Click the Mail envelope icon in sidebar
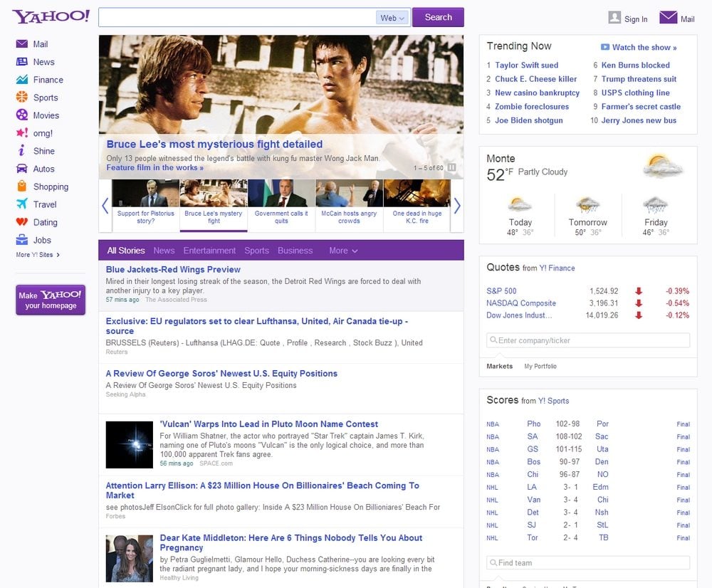This screenshot has width=712, height=588. pos(21,44)
